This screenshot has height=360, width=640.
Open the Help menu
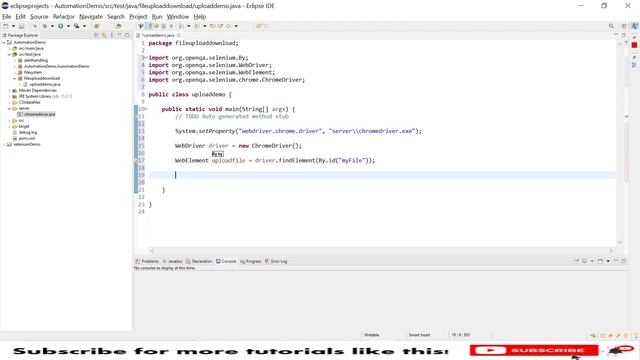[200, 17]
